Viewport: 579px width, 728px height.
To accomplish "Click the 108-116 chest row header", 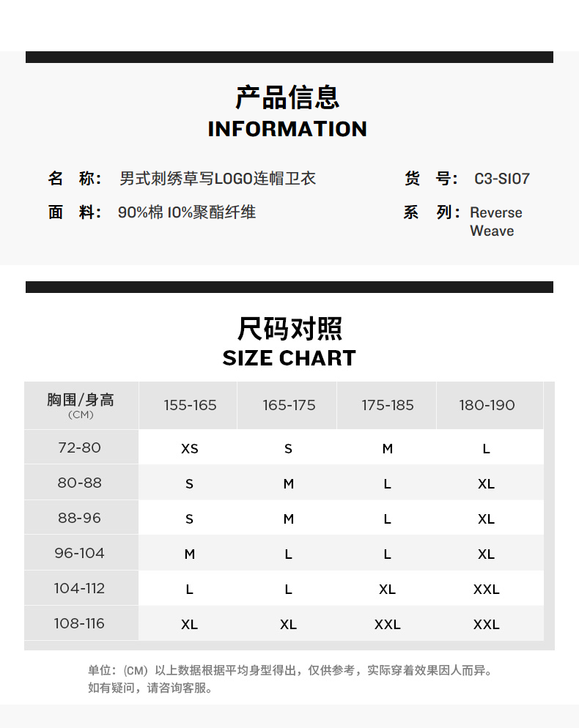I will coord(80,623).
